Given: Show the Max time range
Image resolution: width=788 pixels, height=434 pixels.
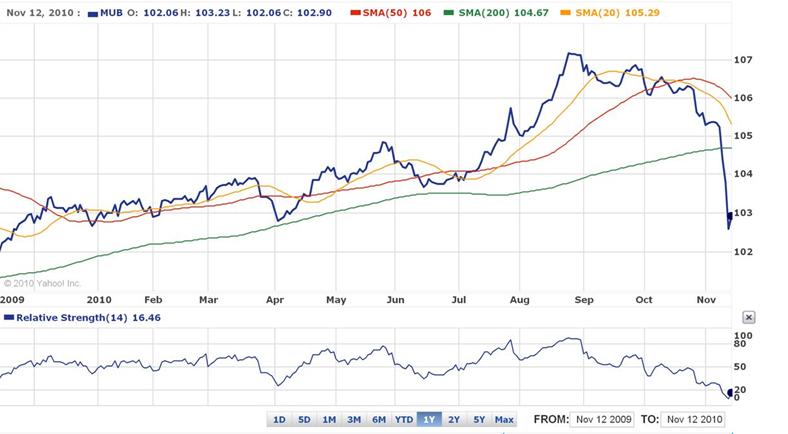Looking at the screenshot, I should 504,419.
